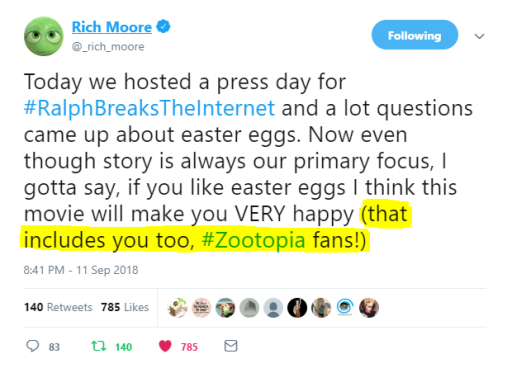
Task: Unlike the tweet via red heart icon
Action: pos(165,346)
